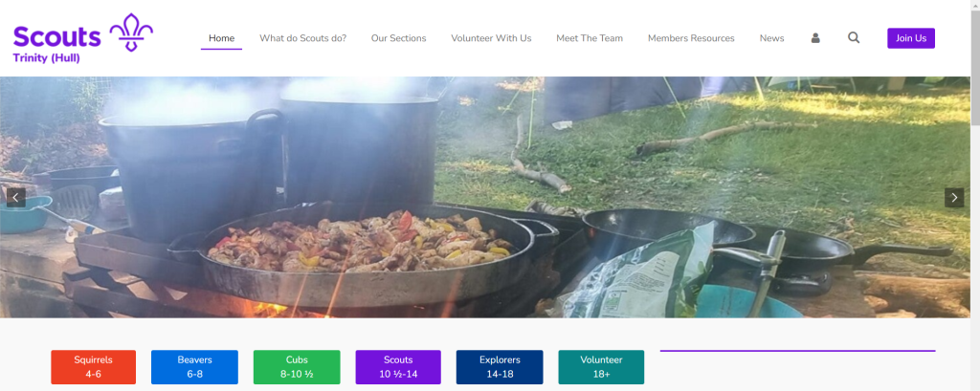Open the News page
This screenshot has height=391, width=980.
click(x=772, y=38)
